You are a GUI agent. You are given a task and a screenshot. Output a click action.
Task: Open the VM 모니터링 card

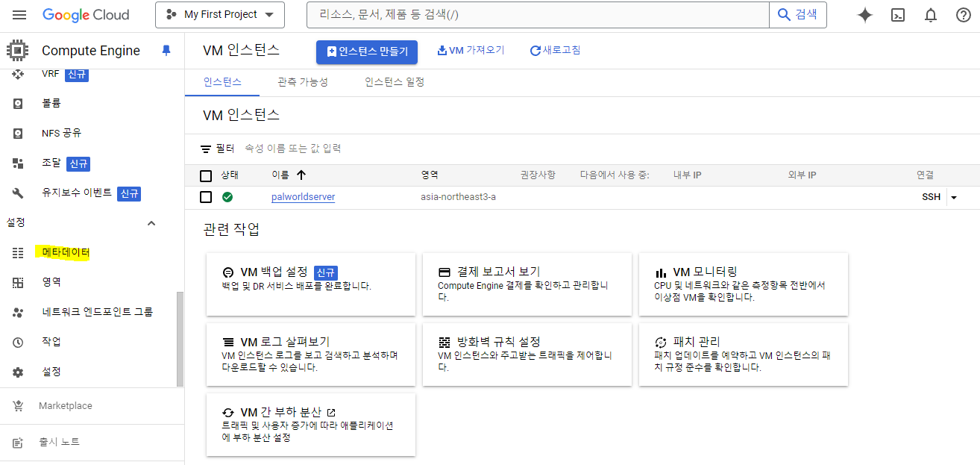[744, 284]
